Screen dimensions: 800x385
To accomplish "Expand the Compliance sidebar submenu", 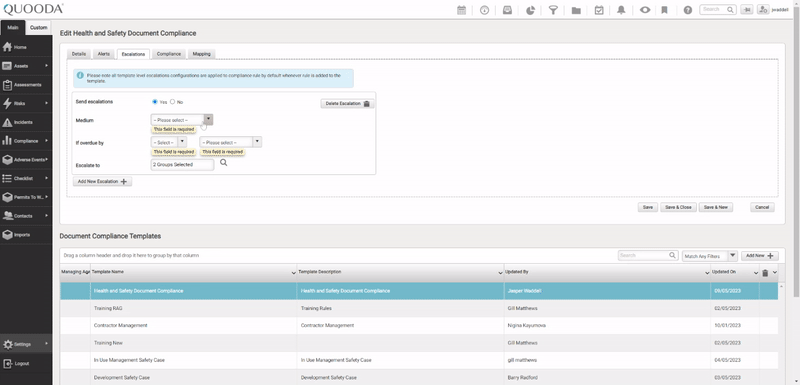I will (x=46, y=141).
